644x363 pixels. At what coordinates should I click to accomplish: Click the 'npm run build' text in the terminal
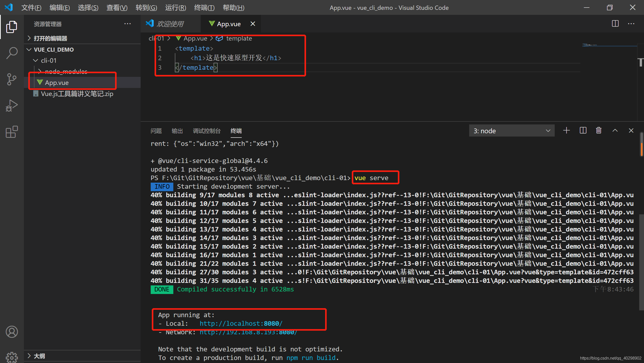point(311,358)
